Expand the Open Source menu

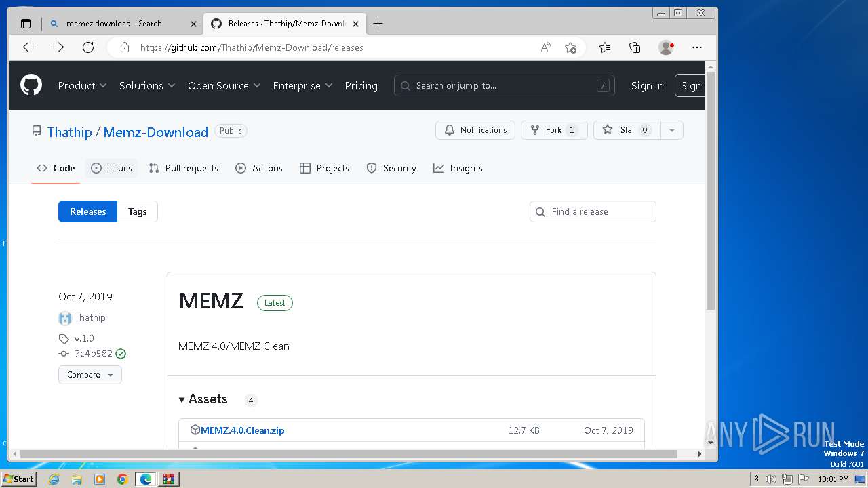coord(224,86)
